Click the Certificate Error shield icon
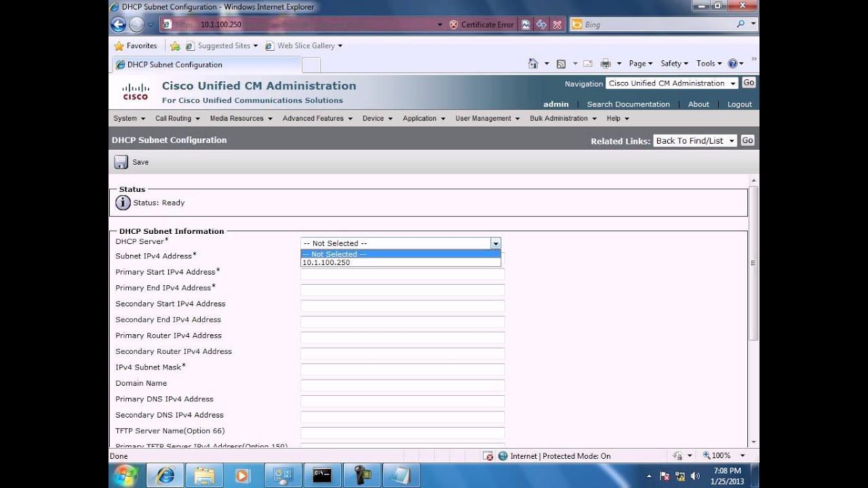 (454, 24)
